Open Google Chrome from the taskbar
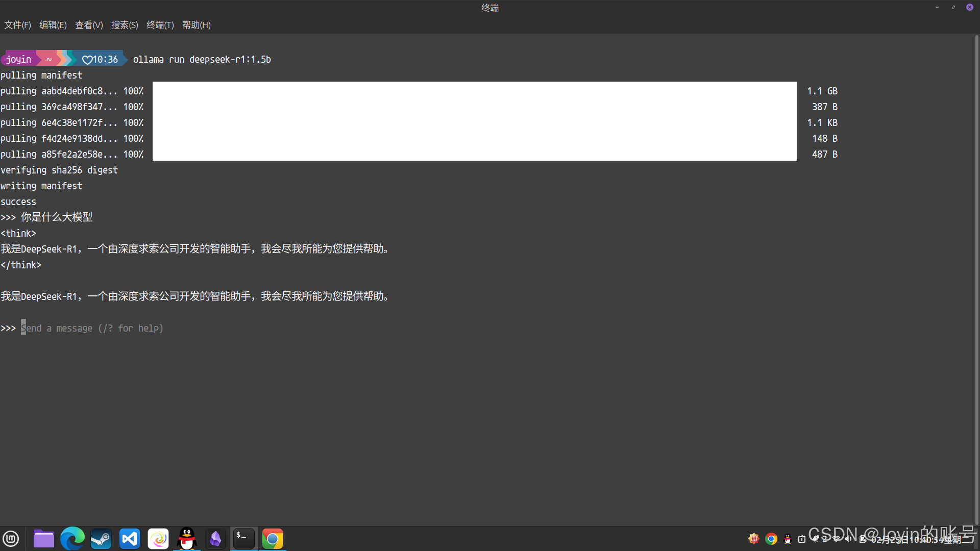The width and height of the screenshot is (980, 551). (273, 539)
